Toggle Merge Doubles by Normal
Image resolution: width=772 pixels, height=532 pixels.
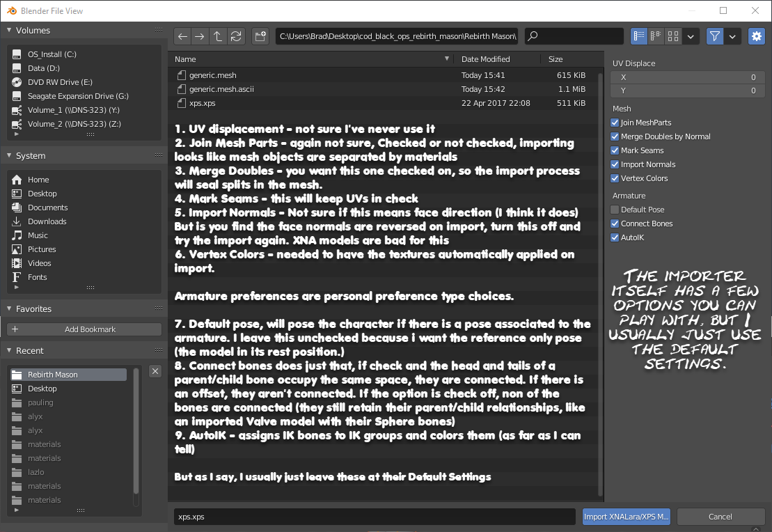click(x=615, y=136)
